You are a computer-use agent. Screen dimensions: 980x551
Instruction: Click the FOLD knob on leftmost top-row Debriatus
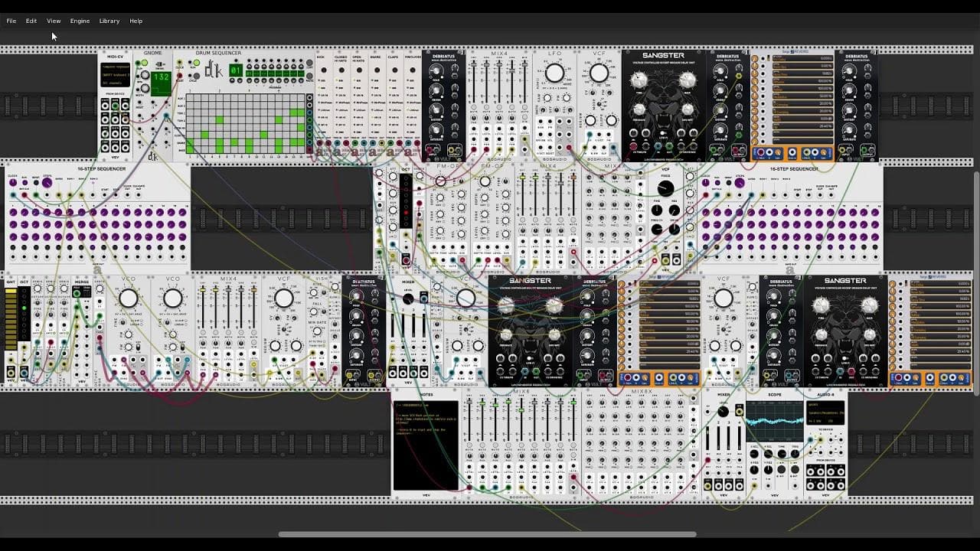(436, 73)
